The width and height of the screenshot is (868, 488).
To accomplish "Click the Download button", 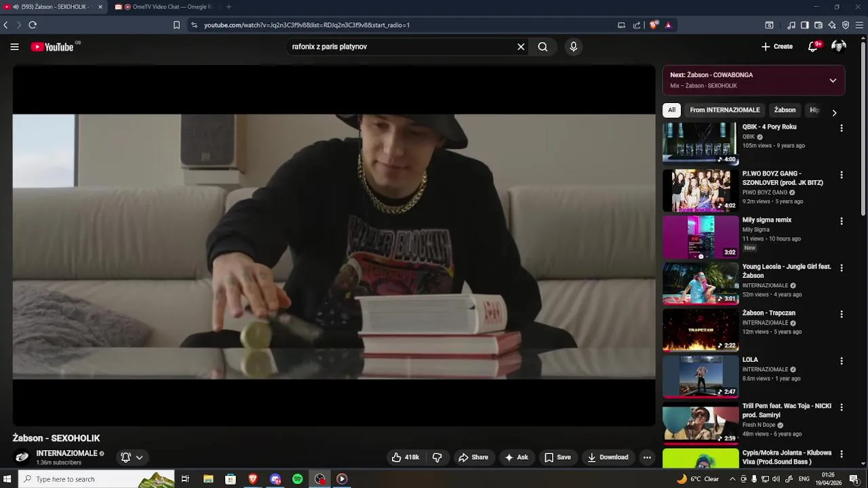I will [608, 457].
